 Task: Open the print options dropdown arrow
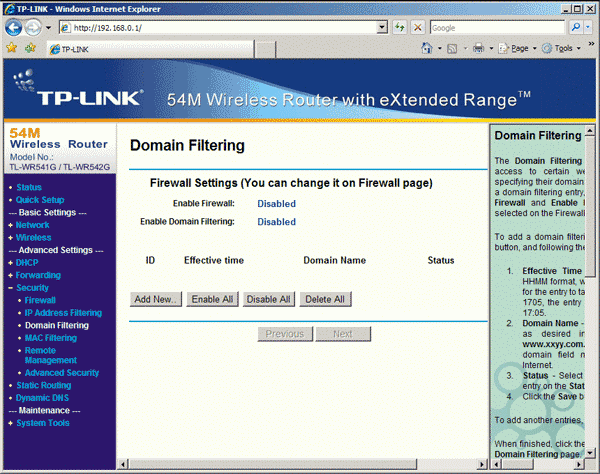(x=491, y=49)
